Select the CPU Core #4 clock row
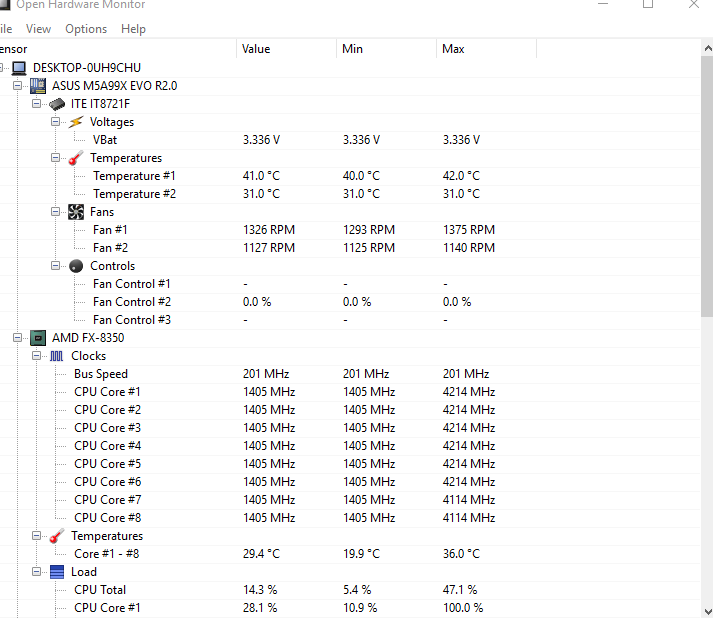Image resolution: width=713 pixels, height=618 pixels. (x=350, y=446)
